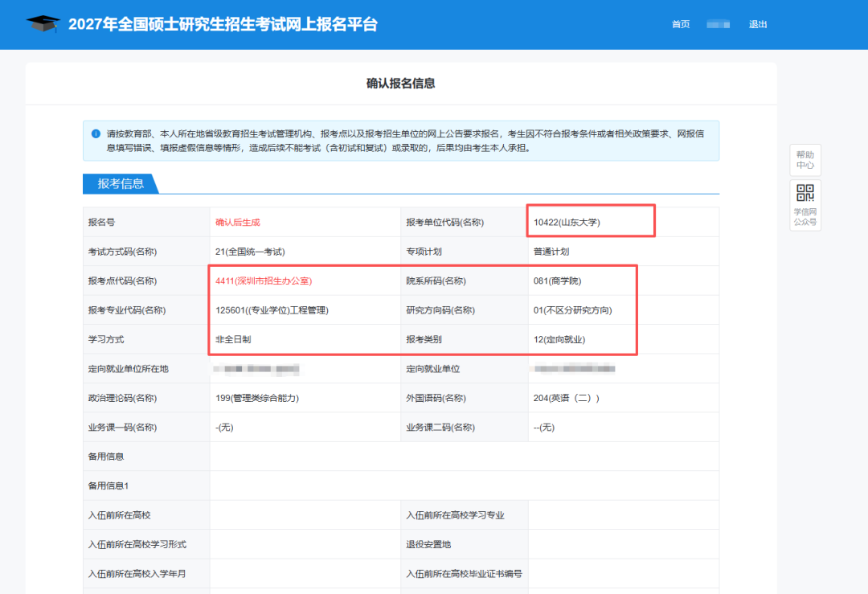The height and width of the screenshot is (594, 868).
Task: Click the 非全日制 study mode value
Action: tap(233, 340)
